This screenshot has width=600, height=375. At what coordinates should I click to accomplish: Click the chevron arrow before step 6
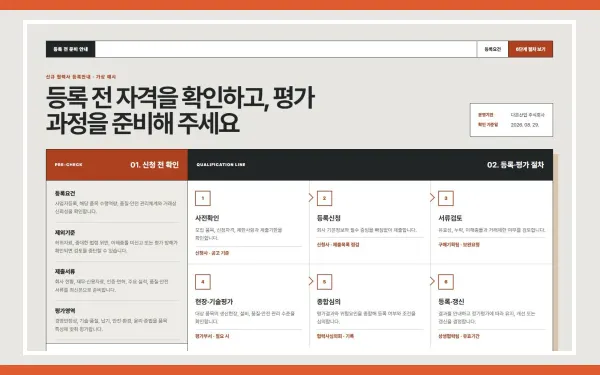(432, 281)
